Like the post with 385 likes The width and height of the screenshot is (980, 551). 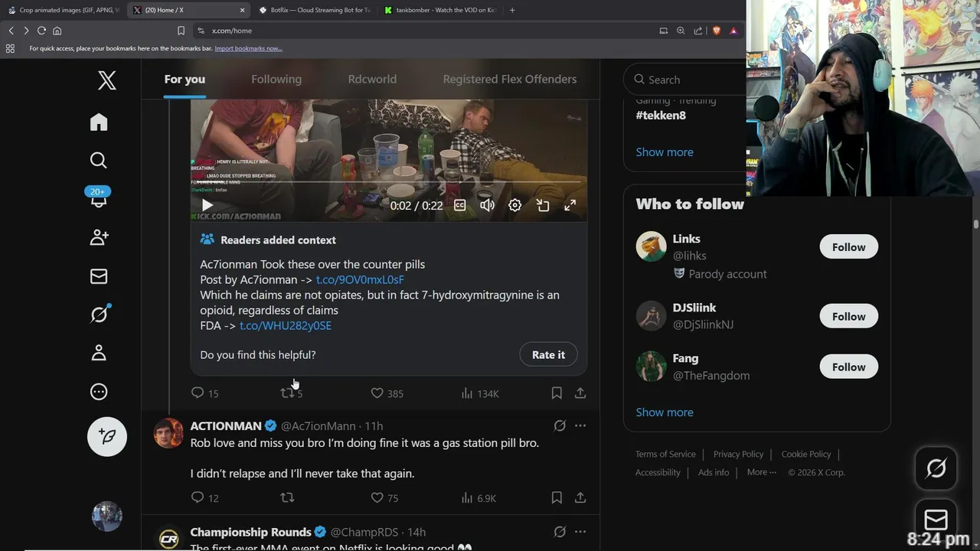click(x=387, y=393)
